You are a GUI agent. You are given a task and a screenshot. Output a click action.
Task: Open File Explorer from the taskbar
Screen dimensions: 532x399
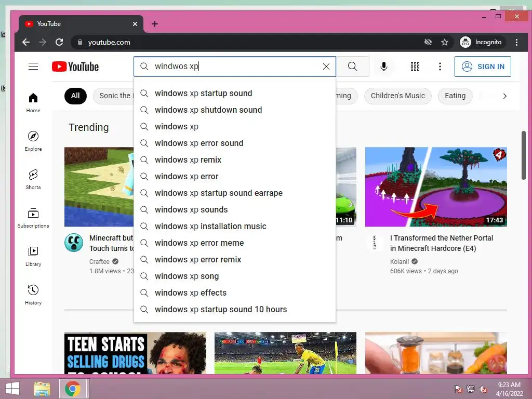coord(42,389)
